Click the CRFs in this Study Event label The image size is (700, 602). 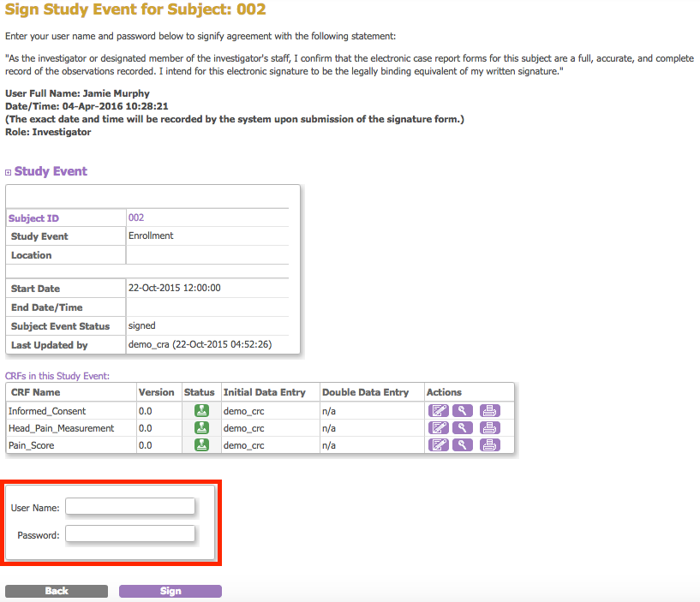[x=57, y=376]
